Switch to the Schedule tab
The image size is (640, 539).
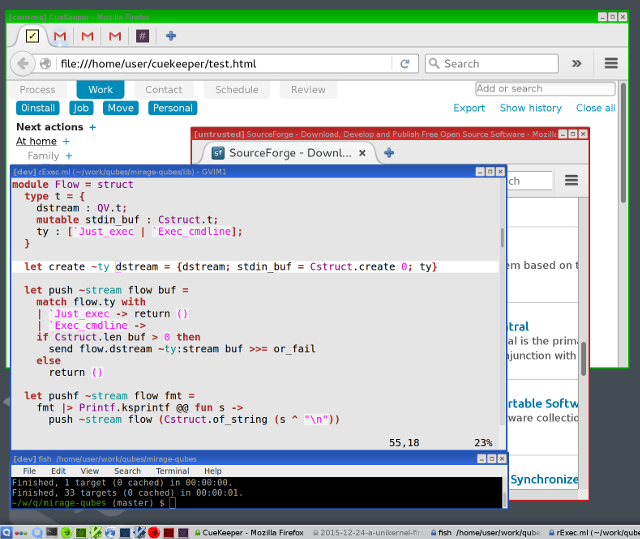236,90
